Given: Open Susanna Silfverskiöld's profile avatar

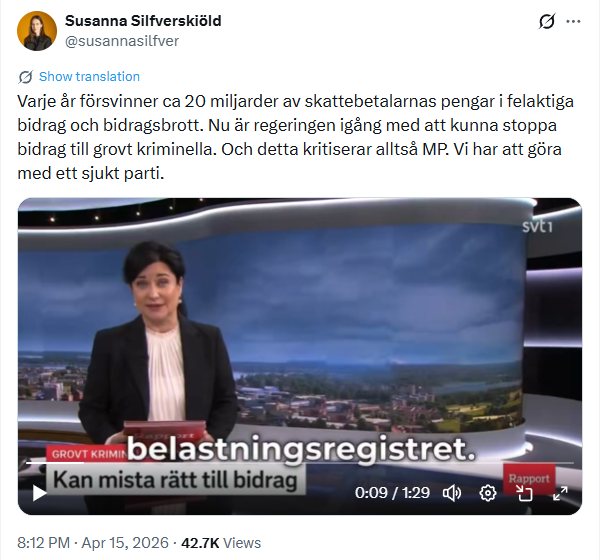Looking at the screenshot, I should point(37,31).
